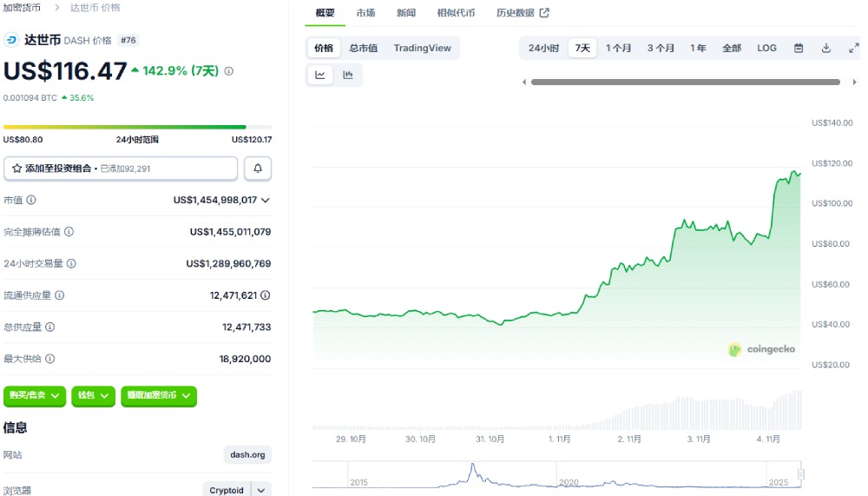Open the 历史数据 external tab
868x496 pixels.
coord(523,13)
